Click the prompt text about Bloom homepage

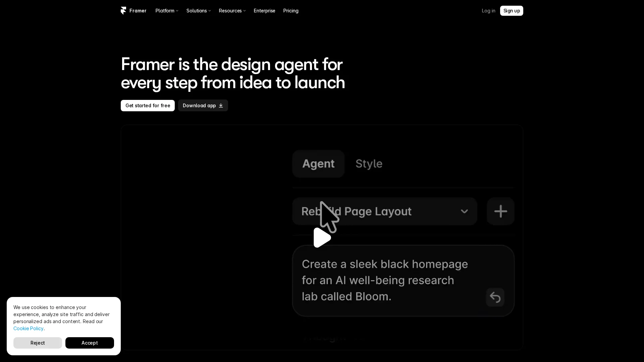pyautogui.click(x=385, y=280)
